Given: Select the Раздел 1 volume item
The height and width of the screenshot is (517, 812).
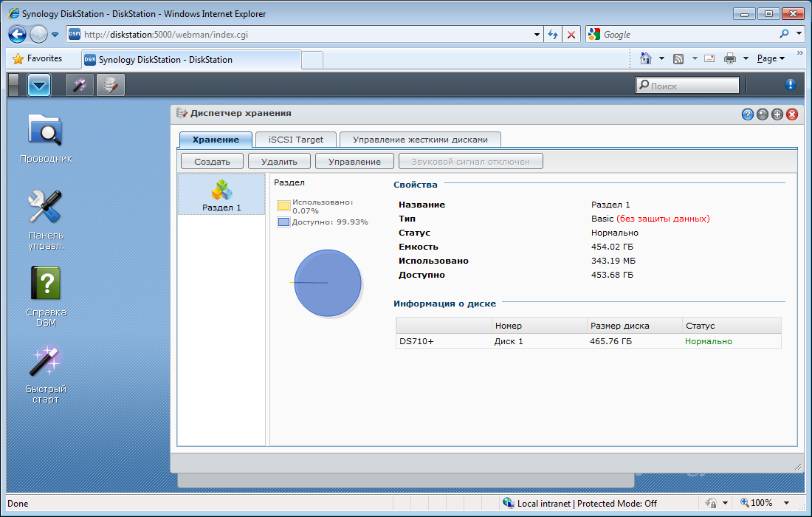Looking at the screenshot, I should click(221, 195).
